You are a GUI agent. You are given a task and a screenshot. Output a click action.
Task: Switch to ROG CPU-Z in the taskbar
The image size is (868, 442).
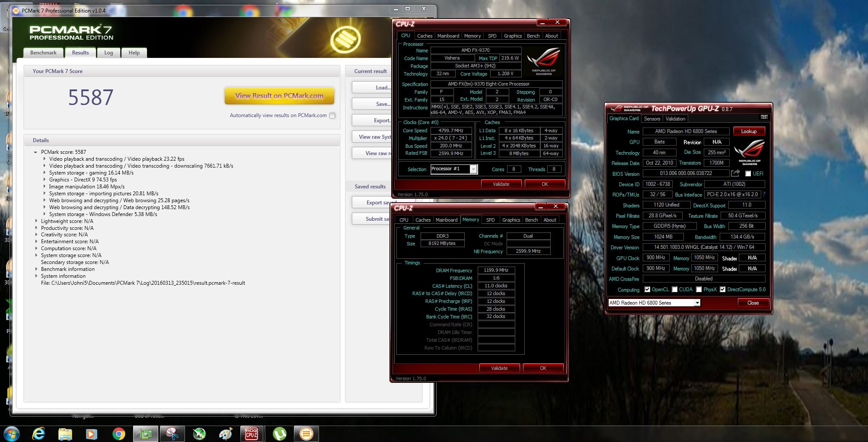pos(252,434)
